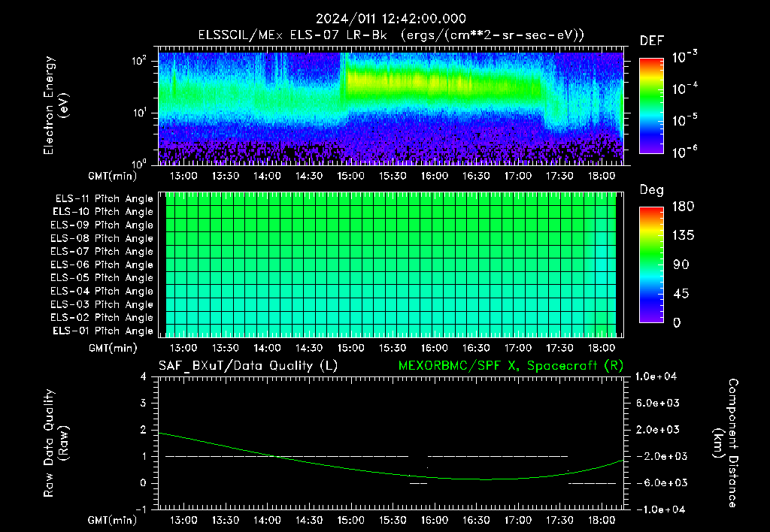Click the Raw Data Quality (Raw) axis label

(56, 443)
